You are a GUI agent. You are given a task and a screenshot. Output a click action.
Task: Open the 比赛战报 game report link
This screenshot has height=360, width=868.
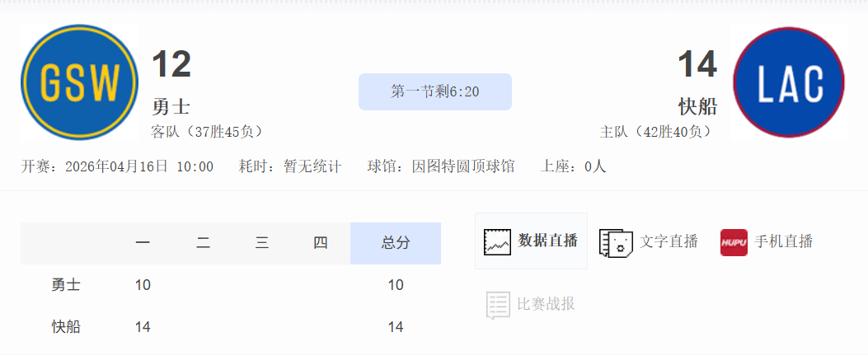pyautogui.click(x=546, y=304)
